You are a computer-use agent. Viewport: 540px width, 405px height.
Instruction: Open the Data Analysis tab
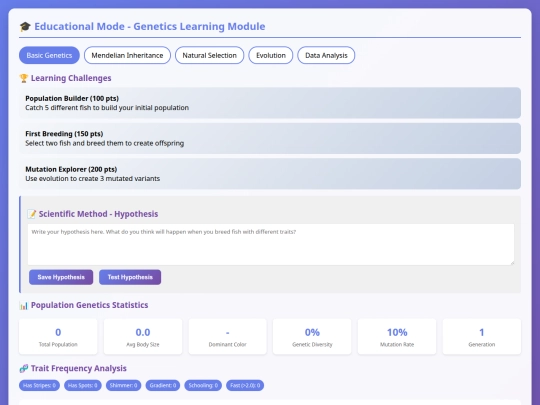pyautogui.click(x=326, y=55)
